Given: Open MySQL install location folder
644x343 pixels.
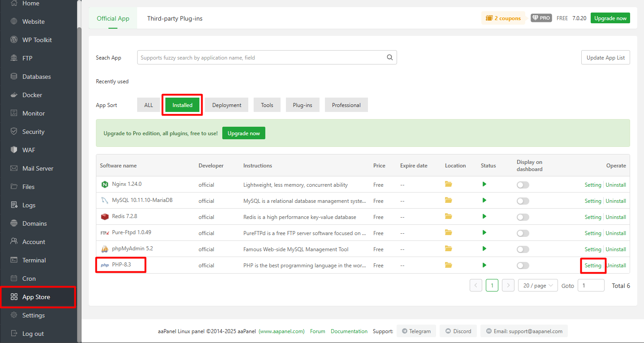Looking at the screenshot, I should 449,200.
